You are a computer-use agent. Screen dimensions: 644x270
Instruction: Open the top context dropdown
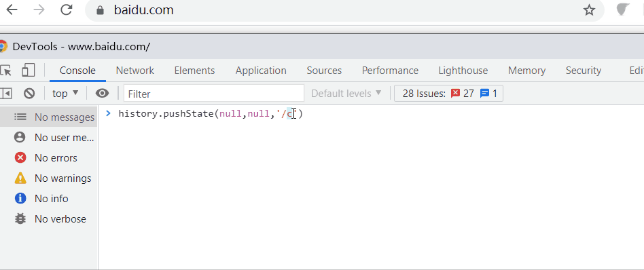pyautogui.click(x=65, y=94)
